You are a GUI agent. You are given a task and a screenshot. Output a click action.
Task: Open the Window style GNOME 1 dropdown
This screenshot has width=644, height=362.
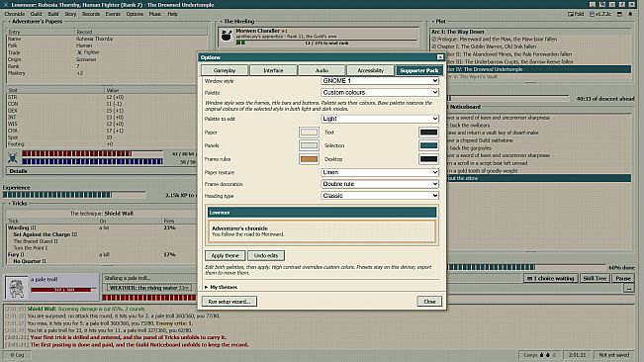(380, 81)
